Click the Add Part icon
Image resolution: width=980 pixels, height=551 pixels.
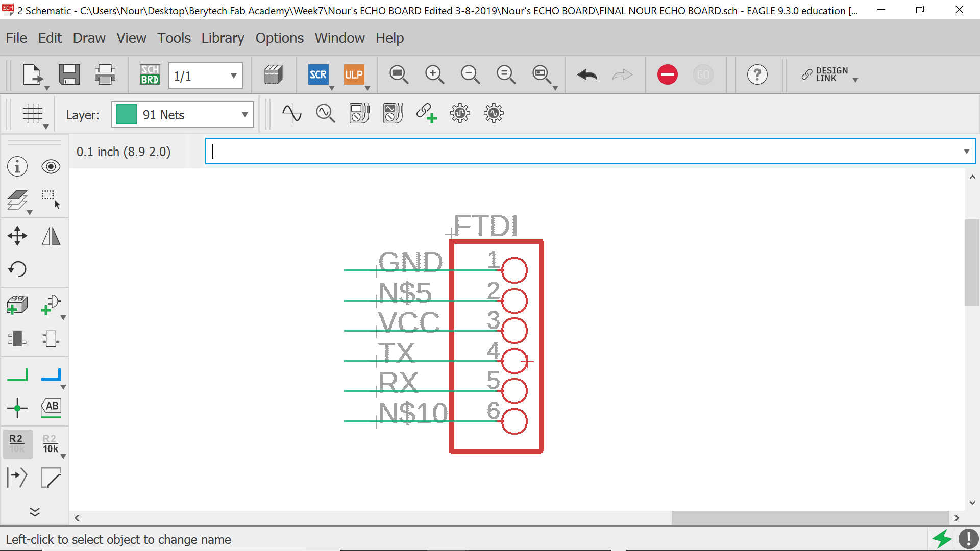[17, 305]
